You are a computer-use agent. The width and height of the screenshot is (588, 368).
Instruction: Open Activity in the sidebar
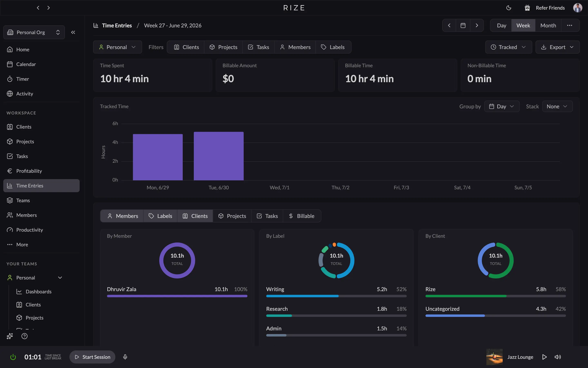click(41, 94)
